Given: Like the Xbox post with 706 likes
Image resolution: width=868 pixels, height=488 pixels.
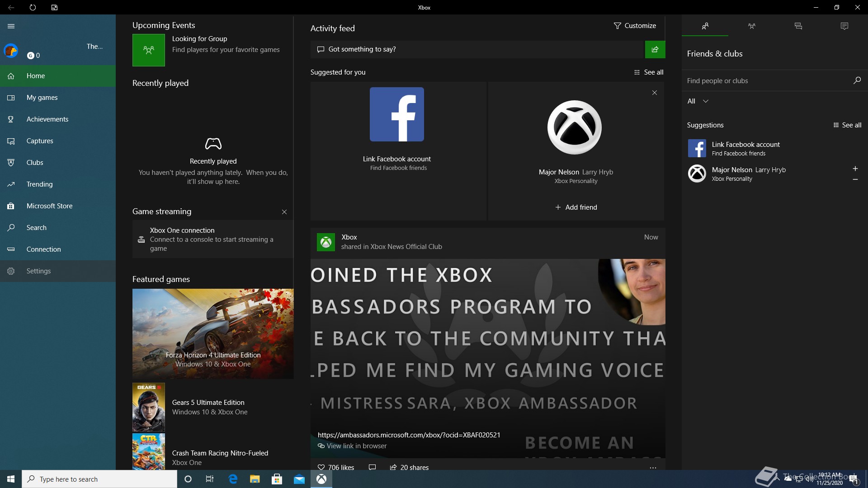Looking at the screenshot, I should [336, 467].
